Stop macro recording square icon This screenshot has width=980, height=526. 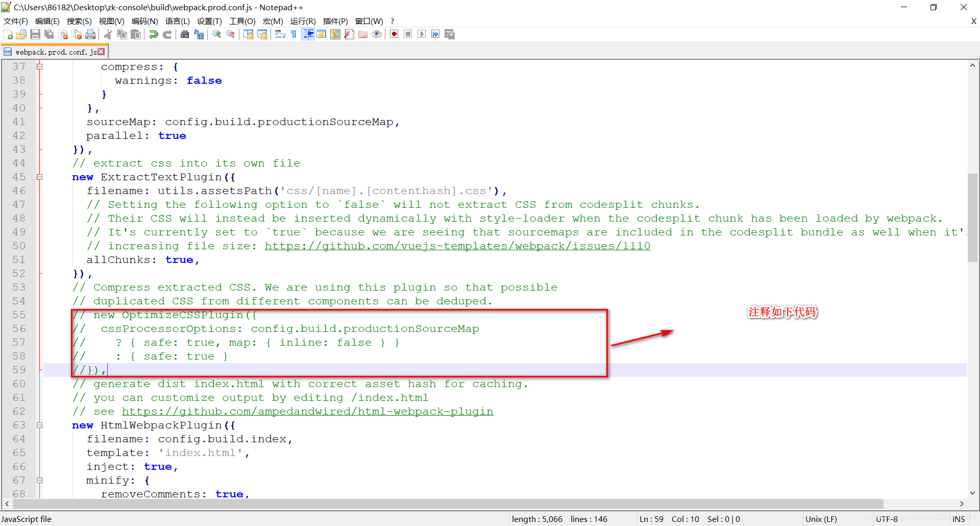click(x=408, y=34)
